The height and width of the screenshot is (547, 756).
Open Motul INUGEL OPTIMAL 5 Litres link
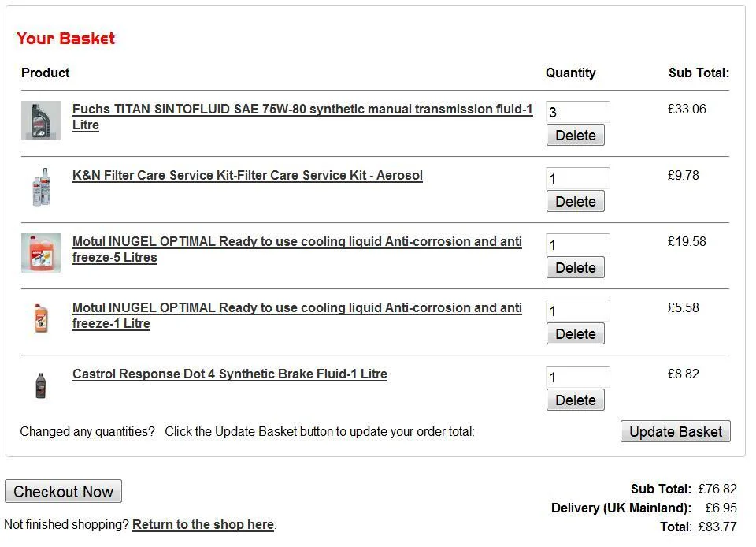297,249
